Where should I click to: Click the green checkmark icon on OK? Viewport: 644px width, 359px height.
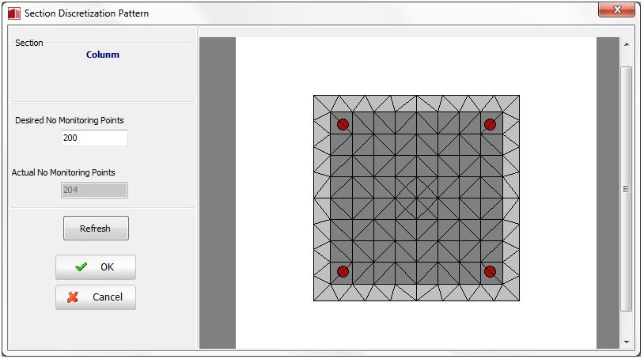pyautogui.click(x=81, y=267)
